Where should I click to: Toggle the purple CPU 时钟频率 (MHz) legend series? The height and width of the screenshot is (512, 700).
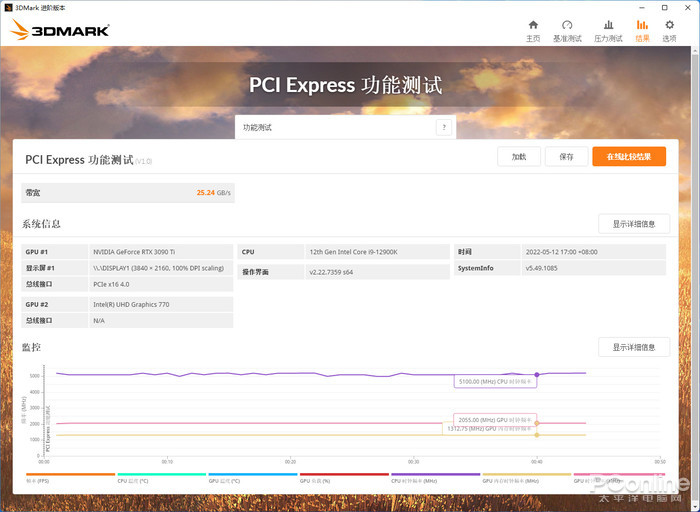tap(435, 478)
